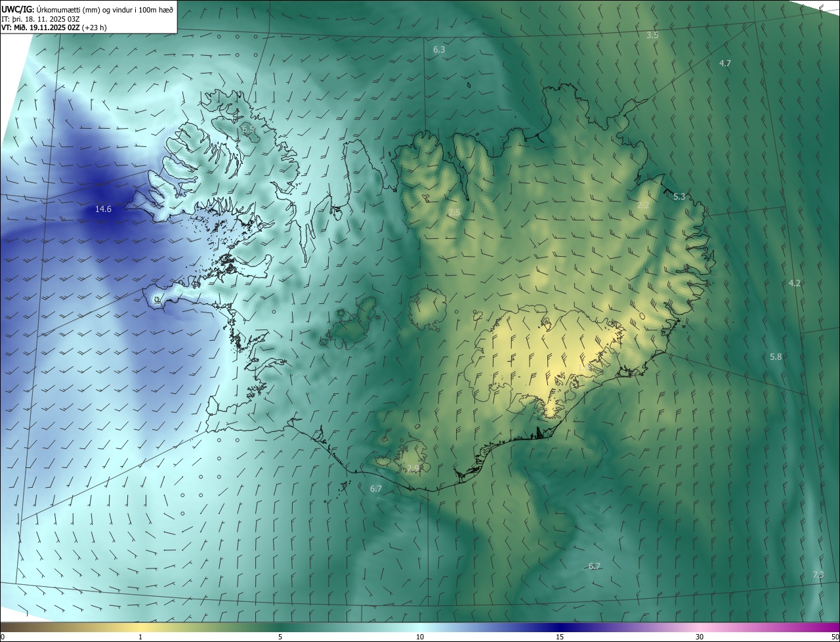Click the 4.7 value label
Viewport: 840px width, 642px height.
point(725,63)
